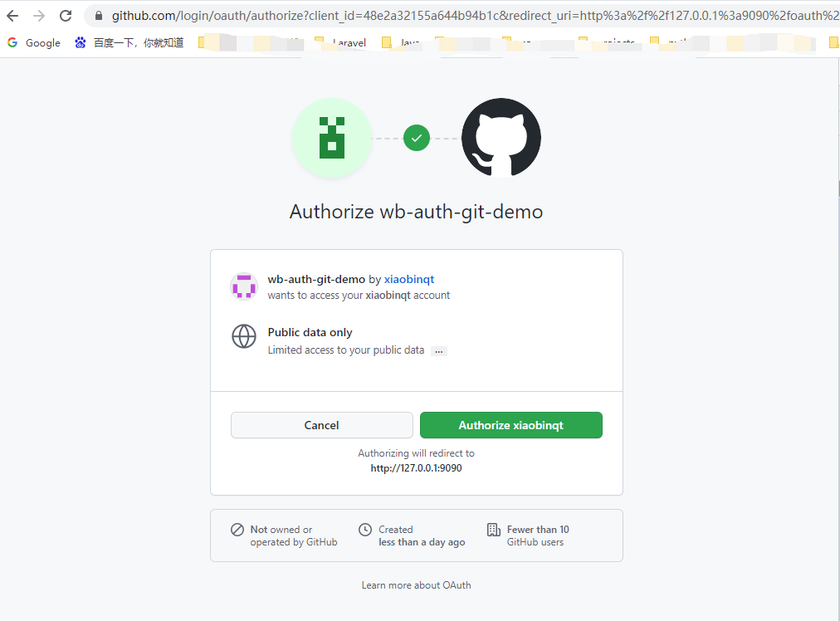Click the clock icon next to Created
Viewport: 840px width, 621px height.
365,530
